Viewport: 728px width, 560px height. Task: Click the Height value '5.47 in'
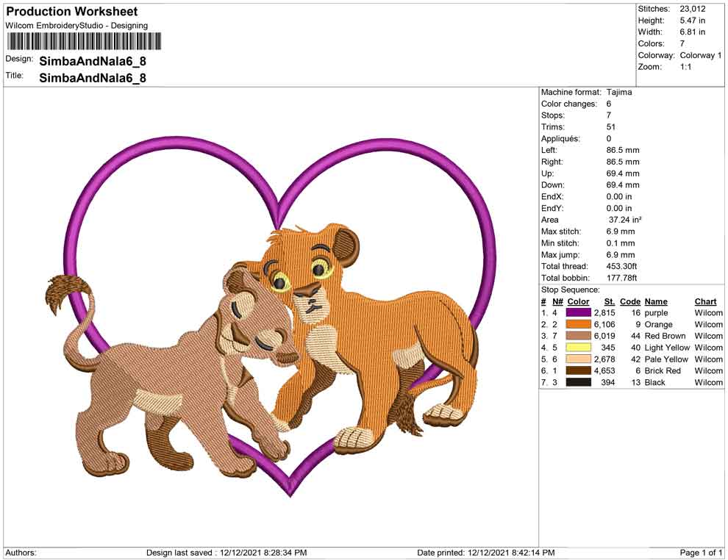pos(693,21)
